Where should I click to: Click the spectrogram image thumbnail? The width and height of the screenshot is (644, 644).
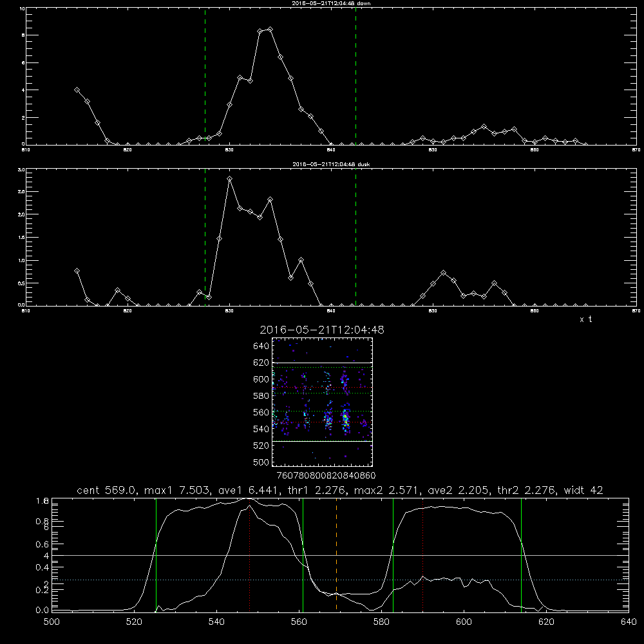tap(322, 402)
